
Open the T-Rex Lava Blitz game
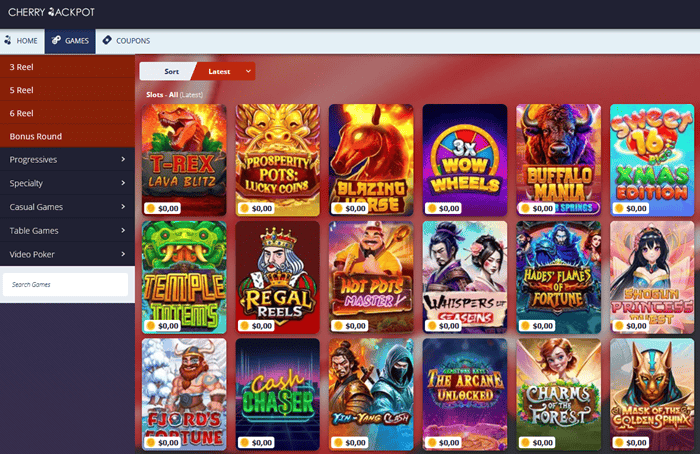click(184, 160)
